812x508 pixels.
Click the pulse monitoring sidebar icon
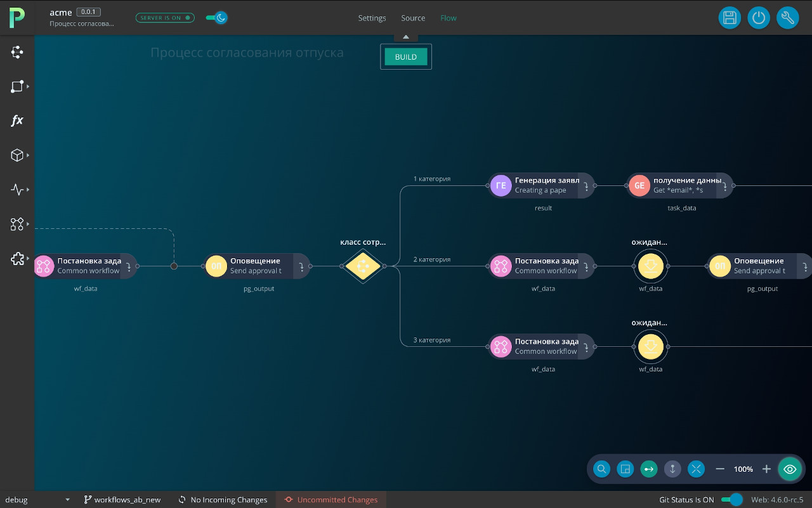click(x=17, y=190)
